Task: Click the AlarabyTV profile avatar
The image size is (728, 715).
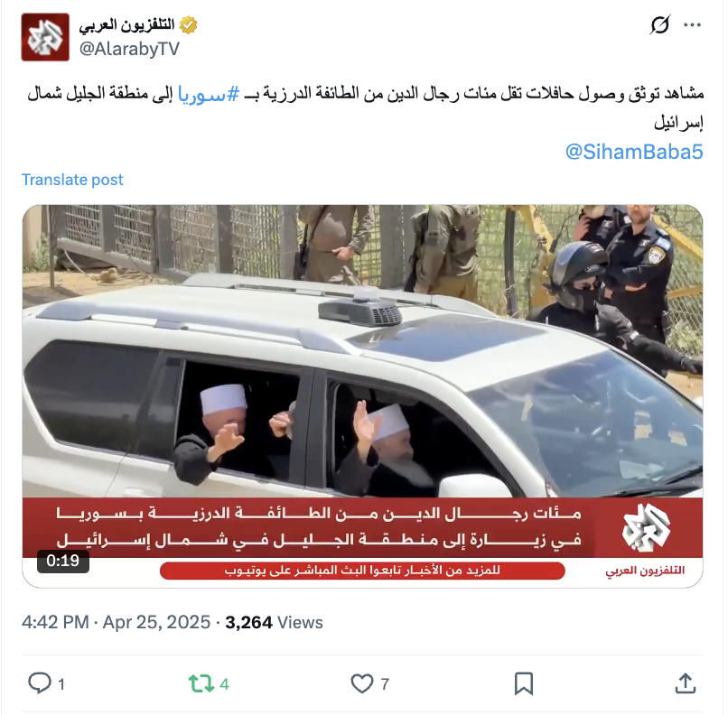Action: click(x=45, y=37)
